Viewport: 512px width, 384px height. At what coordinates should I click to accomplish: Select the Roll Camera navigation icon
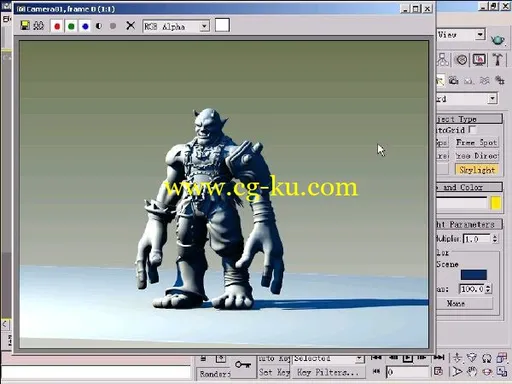point(487,358)
